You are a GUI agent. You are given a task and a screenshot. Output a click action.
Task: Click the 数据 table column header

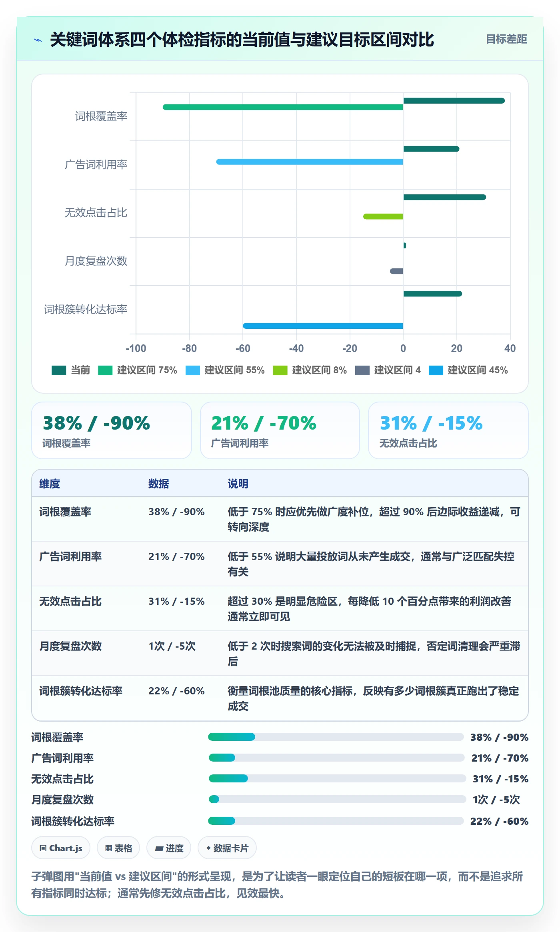pyautogui.click(x=159, y=484)
